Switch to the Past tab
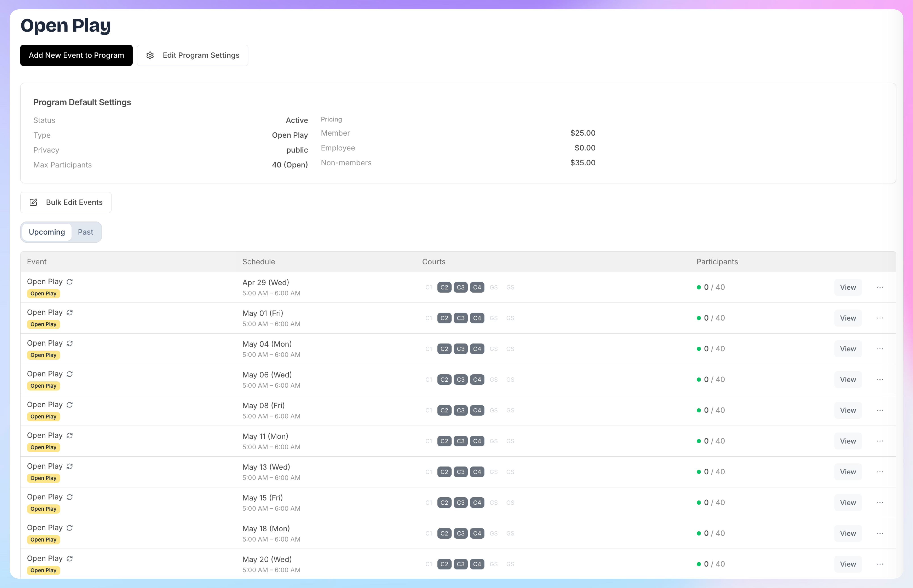The height and width of the screenshot is (588, 913). click(86, 232)
